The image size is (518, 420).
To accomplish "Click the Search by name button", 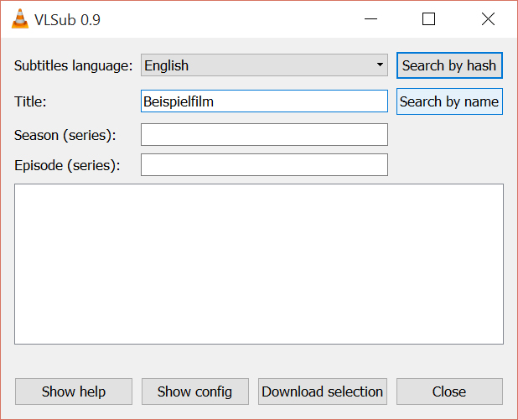I will coord(449,101).
